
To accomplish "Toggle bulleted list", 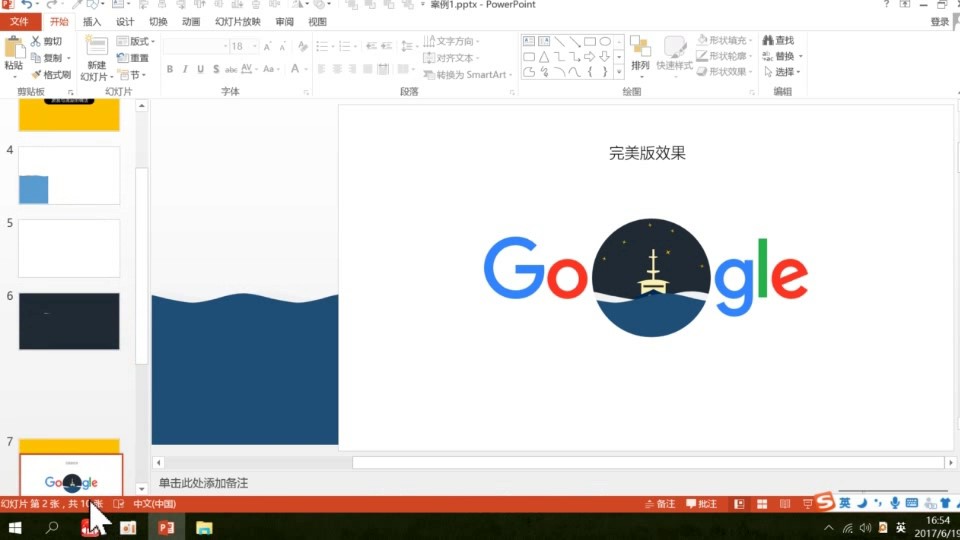I will tap(324, 47).
